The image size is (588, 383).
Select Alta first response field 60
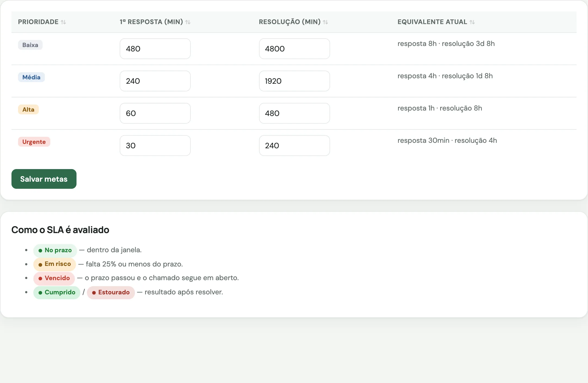click(155, 113)
